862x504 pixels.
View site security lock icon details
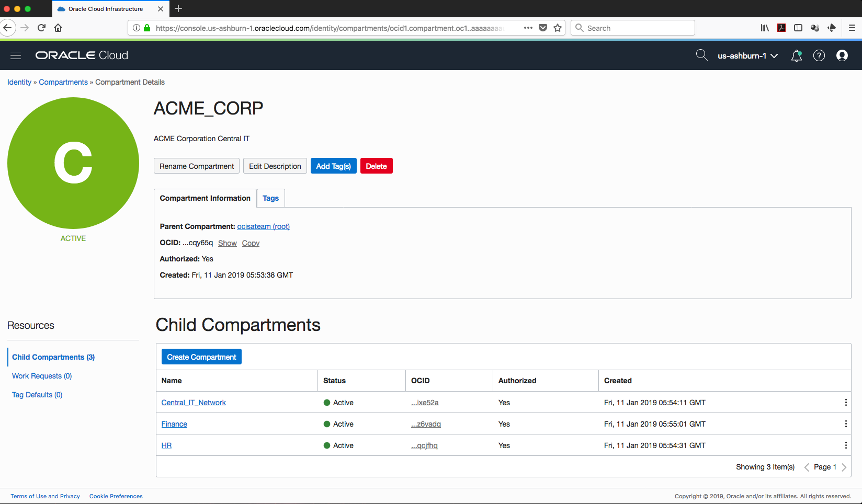coord(147,28)
